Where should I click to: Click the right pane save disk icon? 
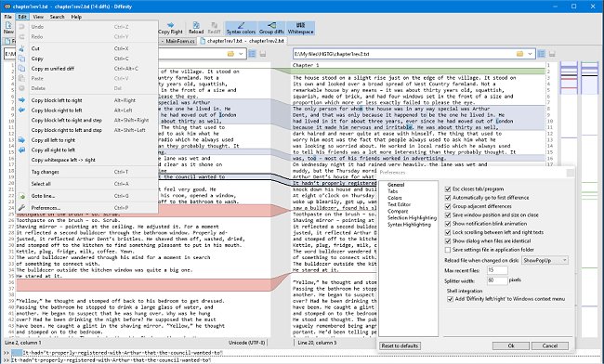tap(552, 54)
